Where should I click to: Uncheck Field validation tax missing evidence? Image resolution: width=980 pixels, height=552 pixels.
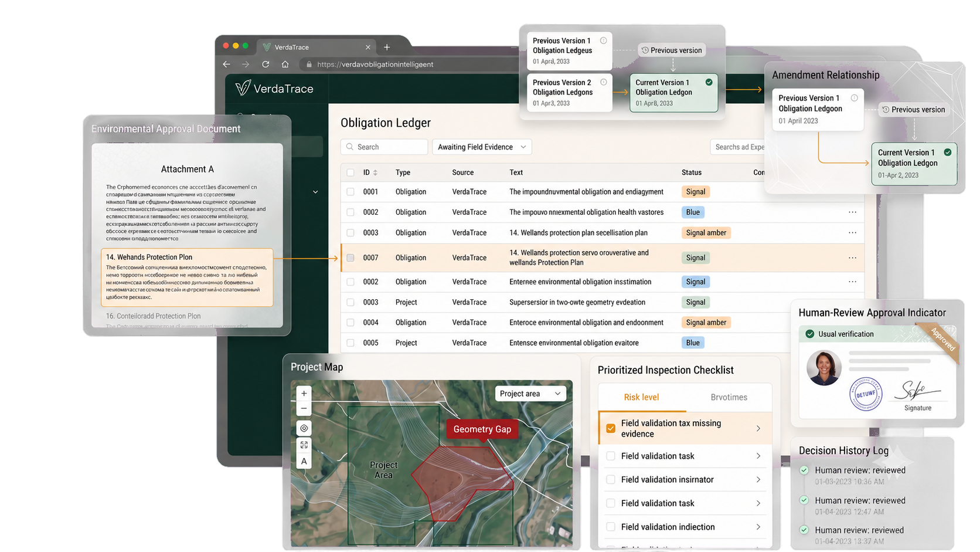tap(611, 428)
